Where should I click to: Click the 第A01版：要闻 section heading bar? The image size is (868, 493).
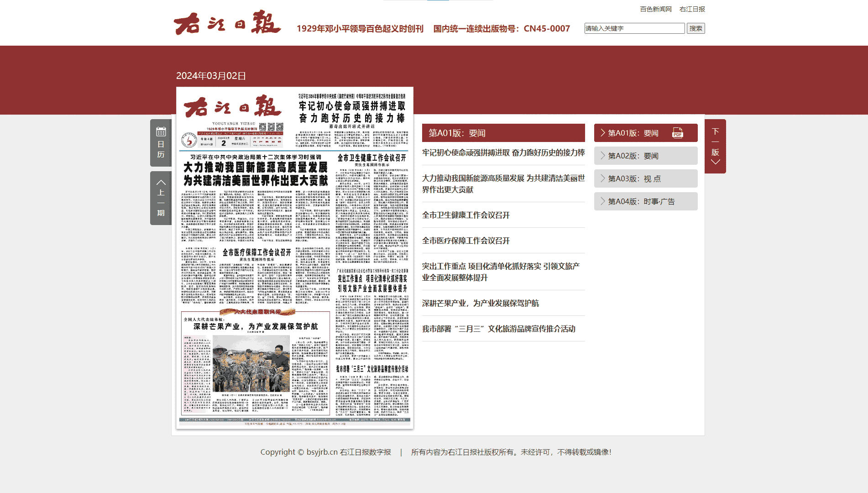tap(503, 133)
